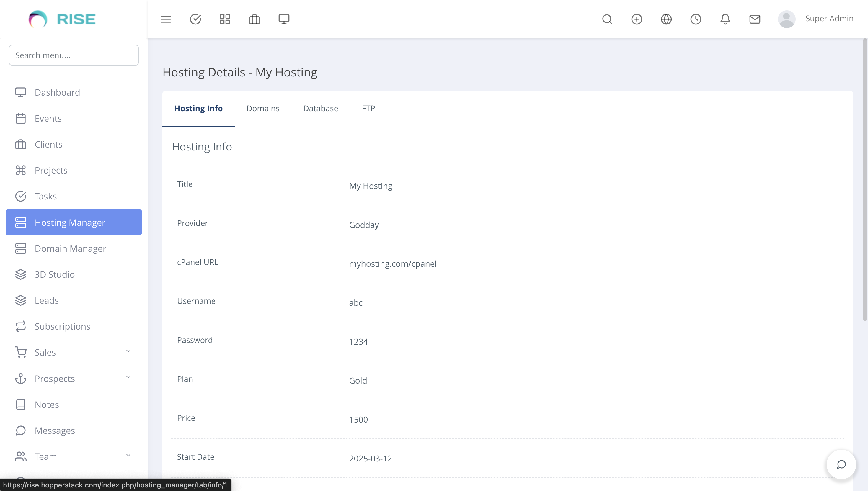
Task: Click inside the Search menu field
Action: (74, 55)
